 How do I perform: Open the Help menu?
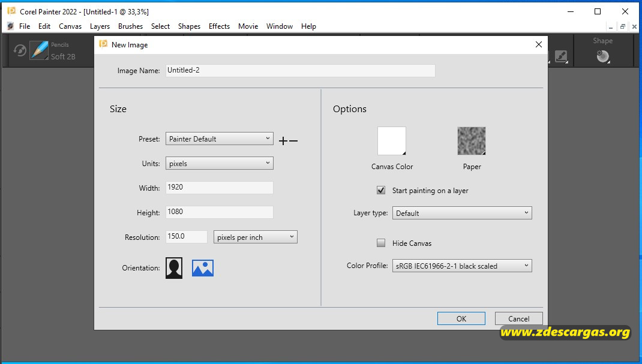pos(309,26)
